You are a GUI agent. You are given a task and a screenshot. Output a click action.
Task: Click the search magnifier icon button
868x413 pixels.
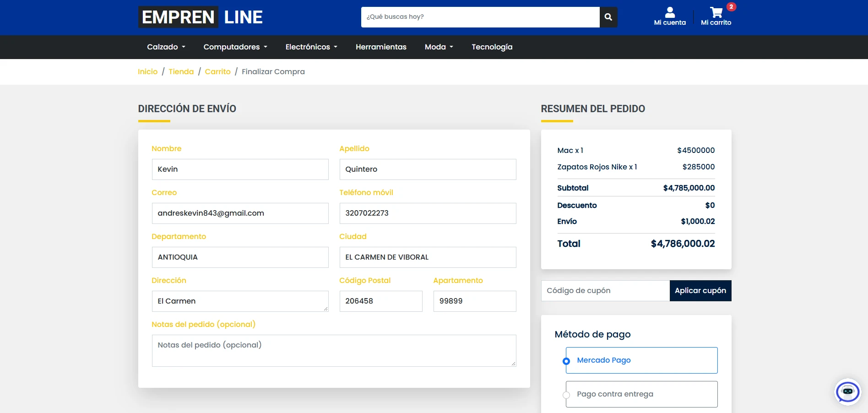[608, 17]
